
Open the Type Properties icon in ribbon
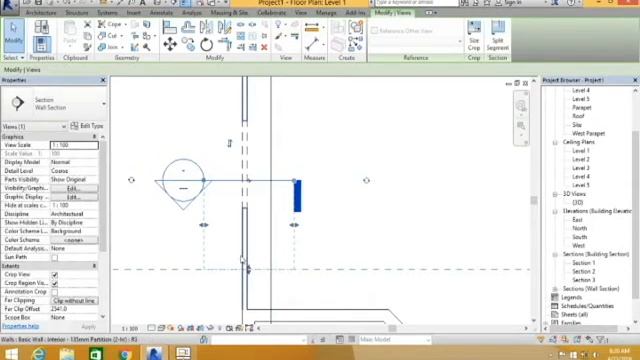click(42, 28)
